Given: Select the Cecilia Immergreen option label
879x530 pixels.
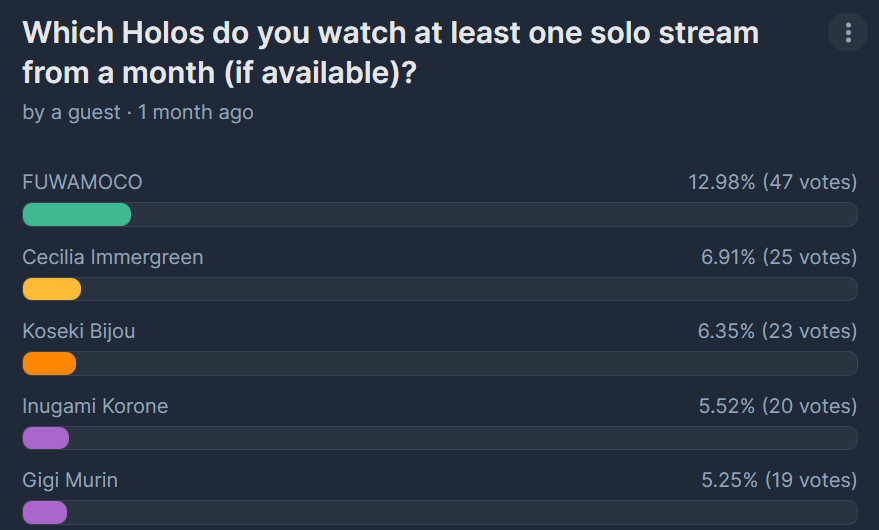Looking at the screenshot, I should pyautogui.click(x=113, y=257).
